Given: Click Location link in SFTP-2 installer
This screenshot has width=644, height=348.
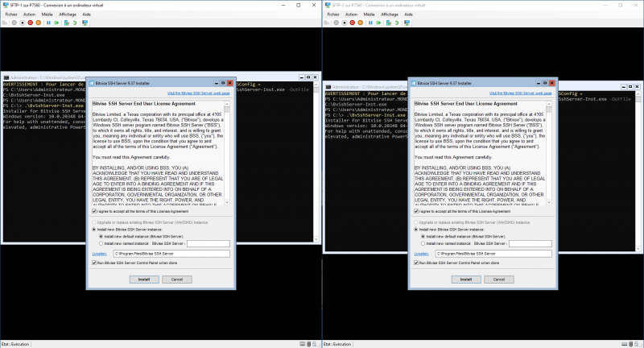Looking at the screenshot, I should click(421, 254).
